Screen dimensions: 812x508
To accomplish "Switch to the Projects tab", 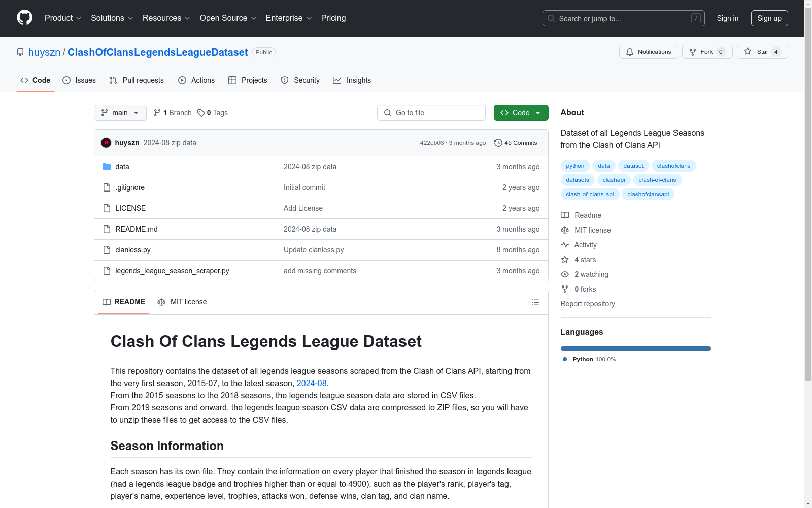I will tap(248, 80).
